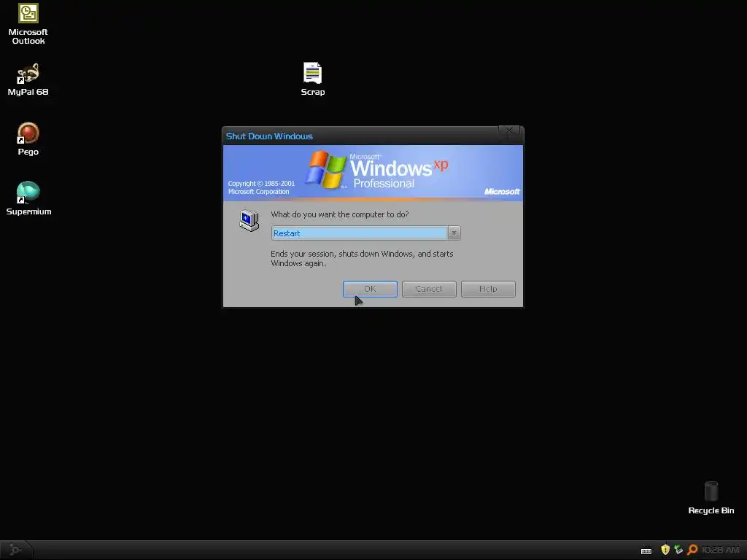The image size is (747, 560).
Task: Select the Pego desktop shortcut
Action: pyautogui.click(x=28, y=139)
